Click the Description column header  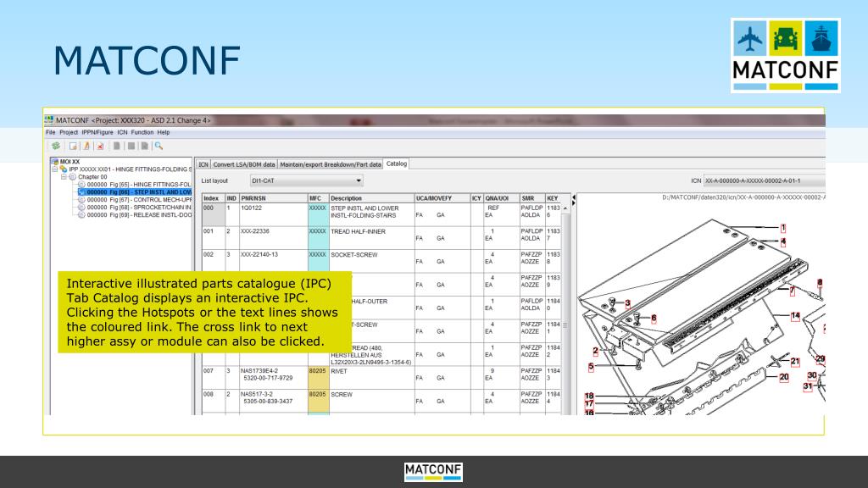pyautogui.click(x=371, y=198)
